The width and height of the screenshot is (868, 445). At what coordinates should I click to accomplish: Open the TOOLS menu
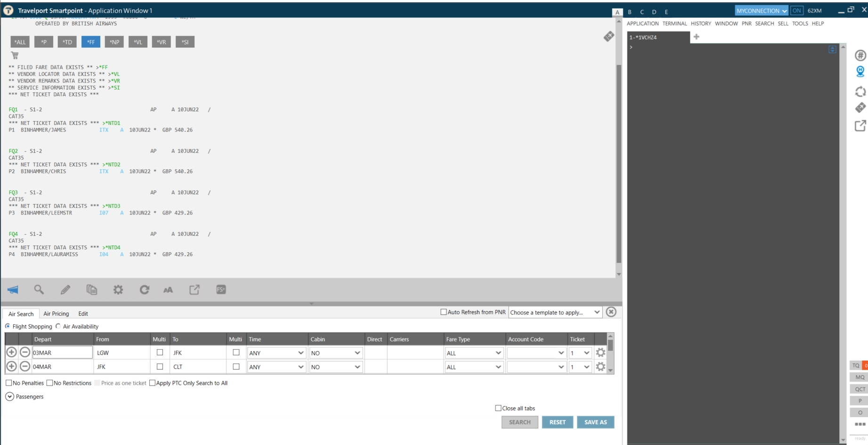[x=800, y=24]
